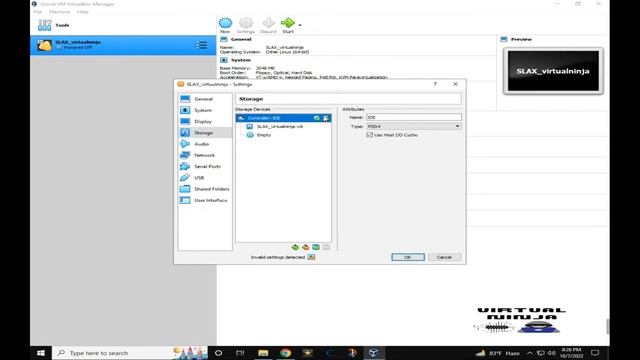Image resolution: width=640 pixels, height=360 pixels.
Task: Select the Storage settings category
Action: [204, 133]
